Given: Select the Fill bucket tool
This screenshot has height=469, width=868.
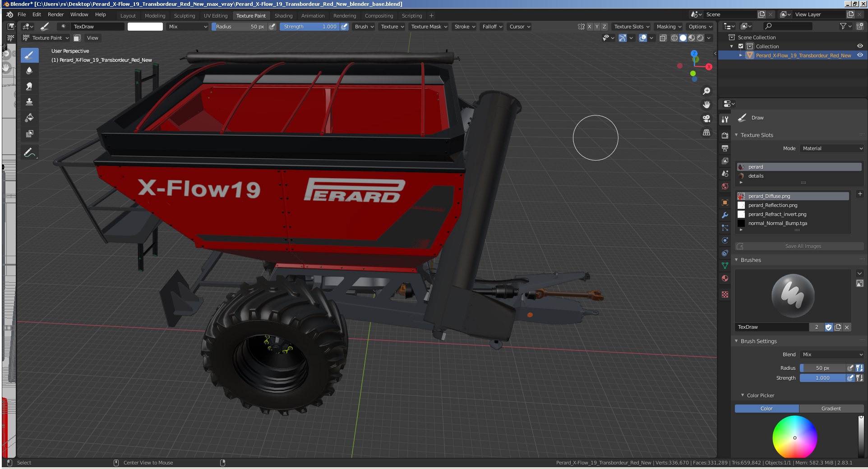Looking at the screenshot, I should (29, 118).
